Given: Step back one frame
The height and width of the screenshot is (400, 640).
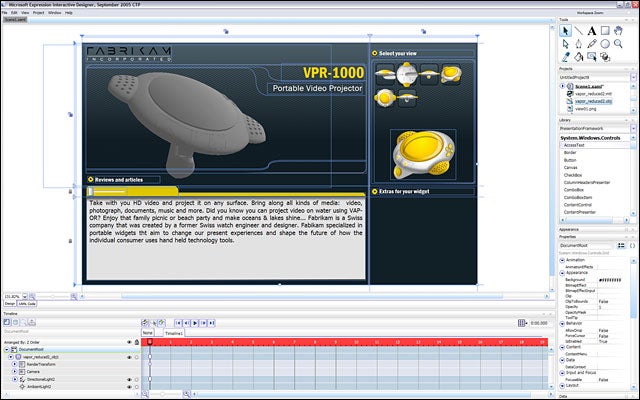Looking at the screenshot, I should pos(187,323).
